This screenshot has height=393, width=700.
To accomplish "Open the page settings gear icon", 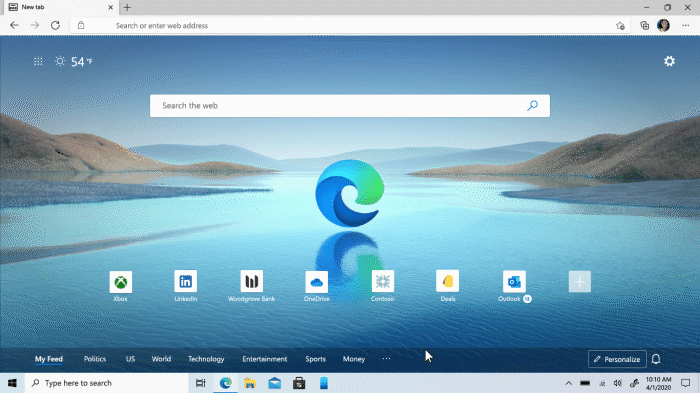I will click(x=669, y=61).
